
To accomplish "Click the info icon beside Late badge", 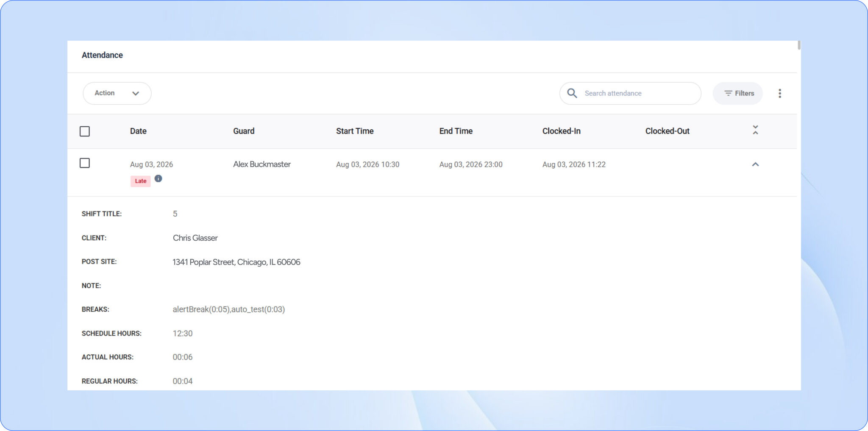I will click(158, 178).
